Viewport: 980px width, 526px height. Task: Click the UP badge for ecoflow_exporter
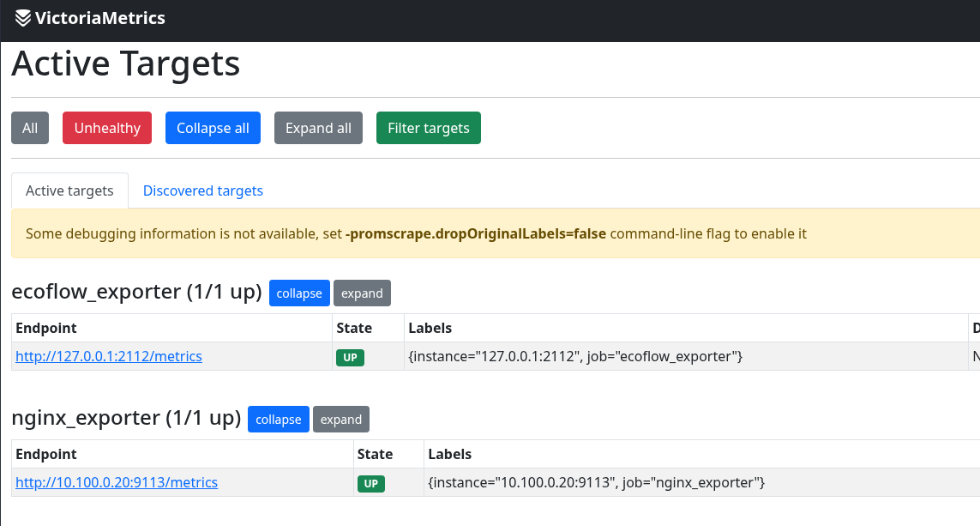[x=350, y=357]
